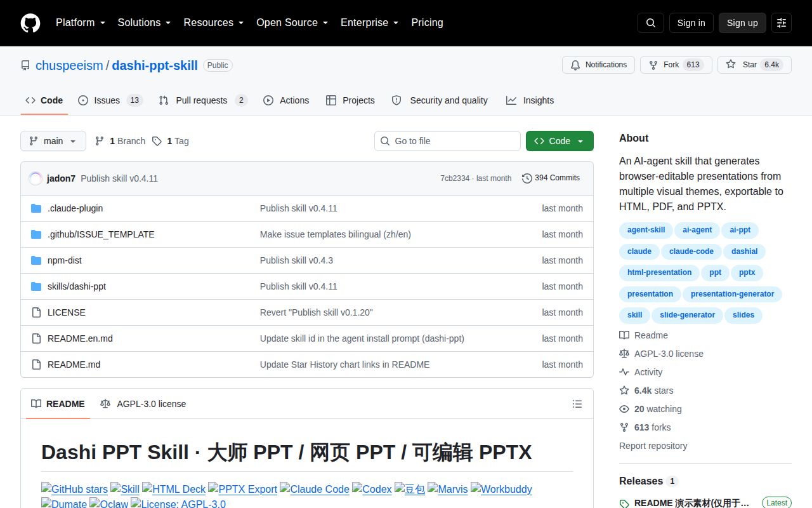Open 'Revert "Publish skill v0.1.20"' commit message
This screenshot has width=812, height=508.
tap(317, 312)
